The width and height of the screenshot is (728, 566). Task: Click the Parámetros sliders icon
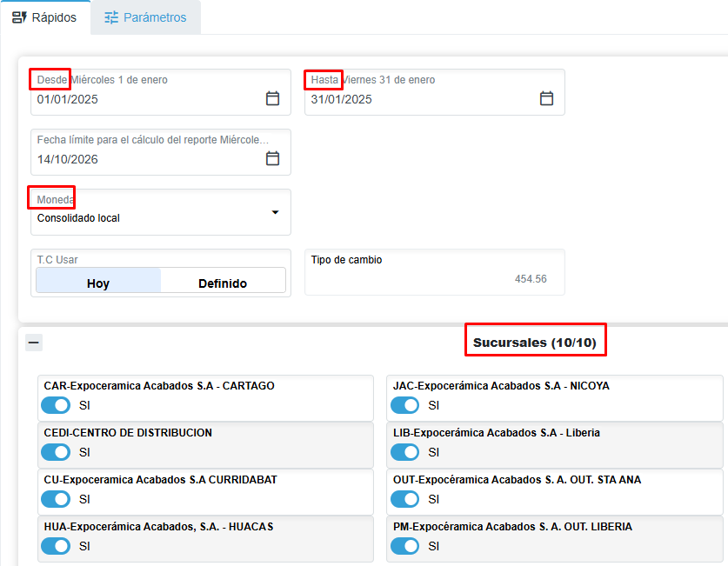(x=111, y=17)
